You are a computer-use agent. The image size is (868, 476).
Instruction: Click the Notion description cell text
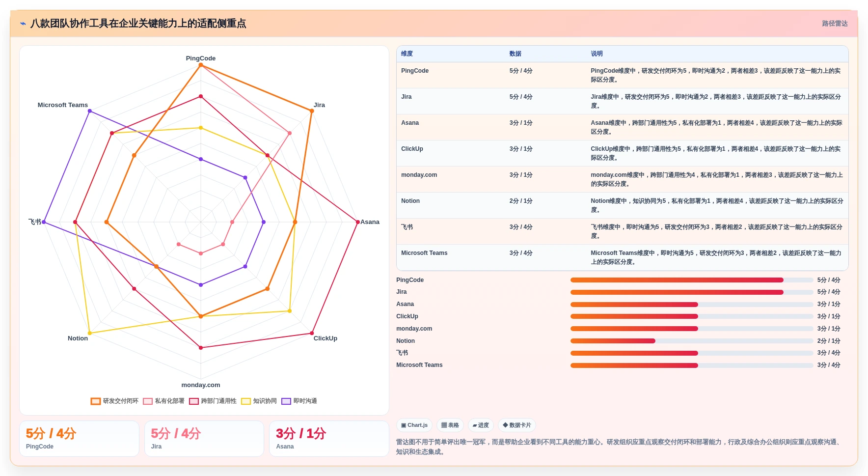717,205
